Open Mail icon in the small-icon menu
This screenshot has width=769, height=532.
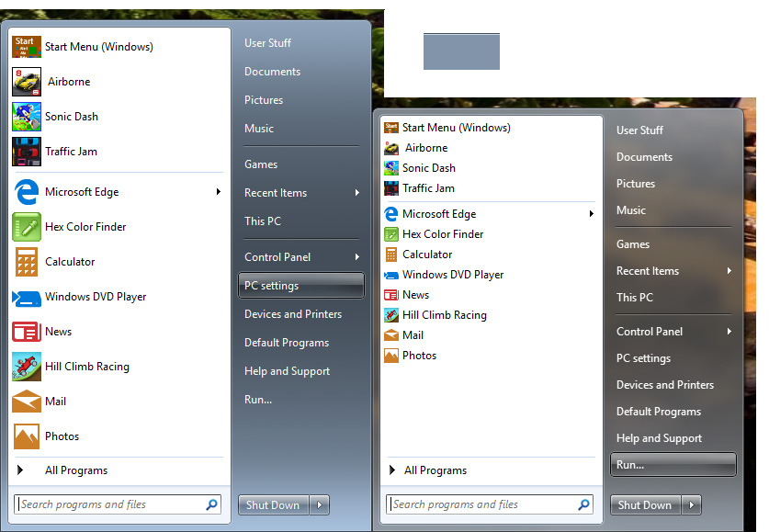391,335
